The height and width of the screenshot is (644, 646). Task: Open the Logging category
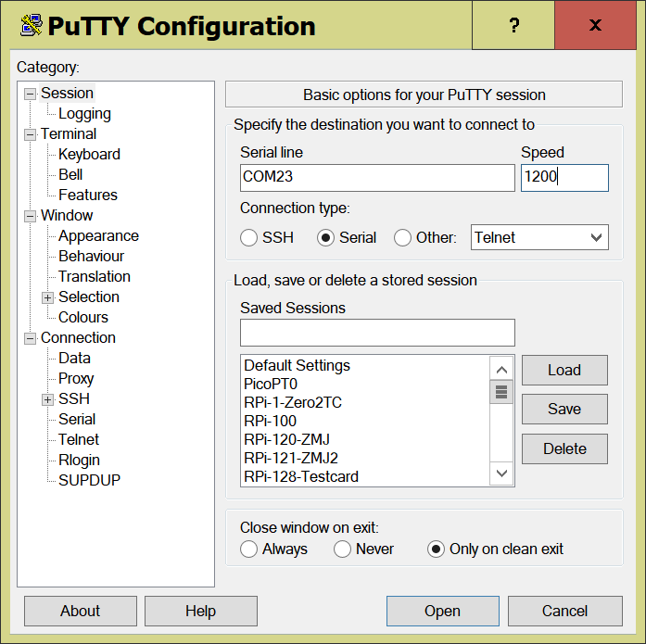tap(84, 114)
